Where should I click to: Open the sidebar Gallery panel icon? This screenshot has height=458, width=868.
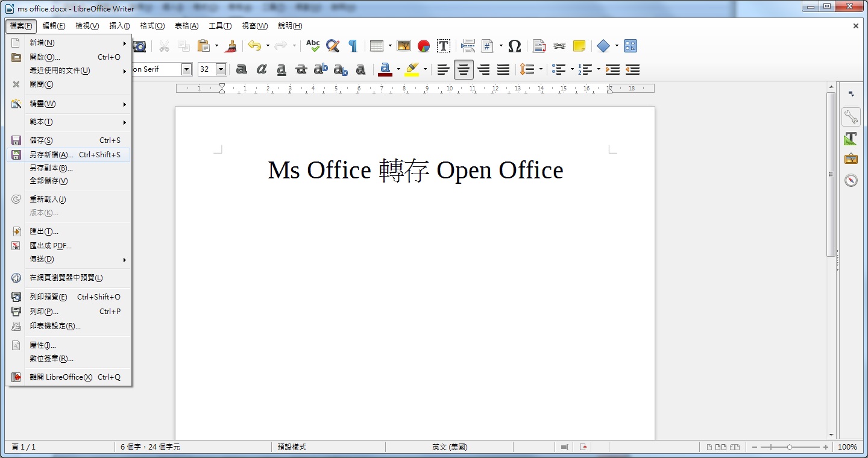click(851, 159)
